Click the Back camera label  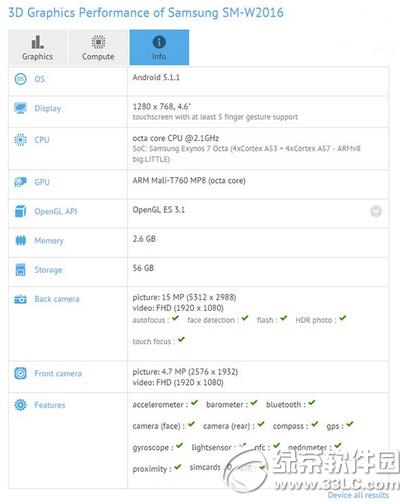tap(57, 299)
